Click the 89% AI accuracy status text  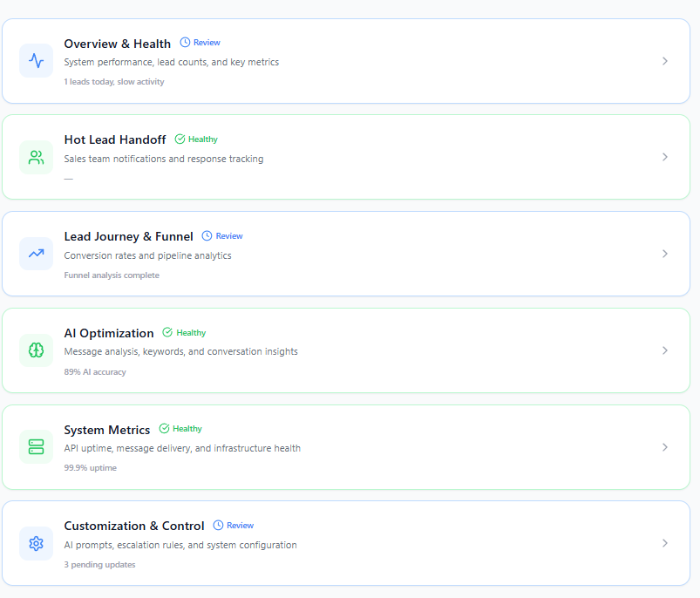95,372
